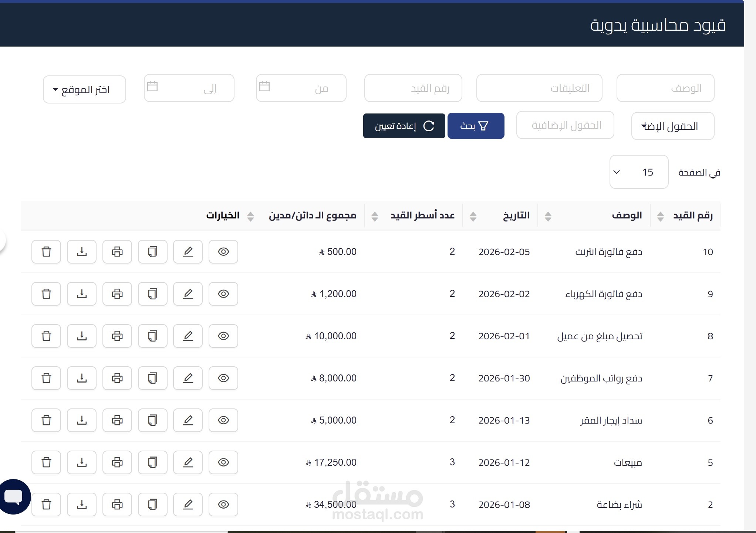The width and height of the screenshot is (756, 533).
Task: Focus the التعليقات comments filter field
Action: click(x=539, y=88)
